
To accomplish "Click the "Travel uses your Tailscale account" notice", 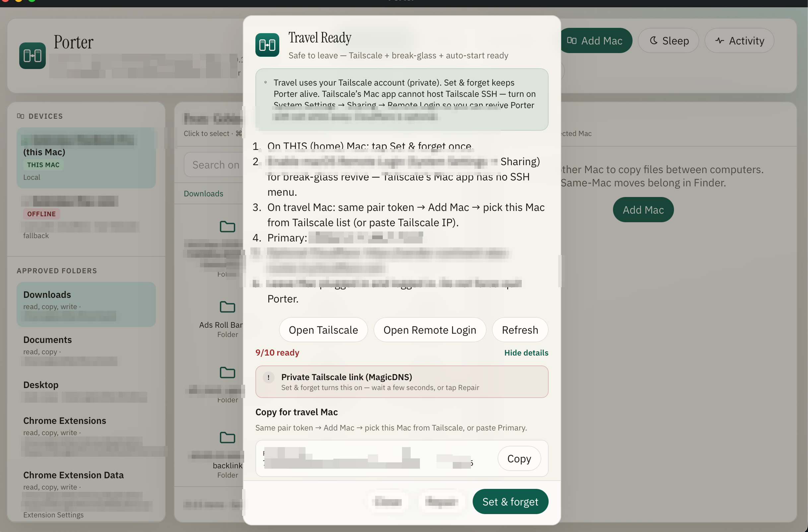I will [402, 100].
